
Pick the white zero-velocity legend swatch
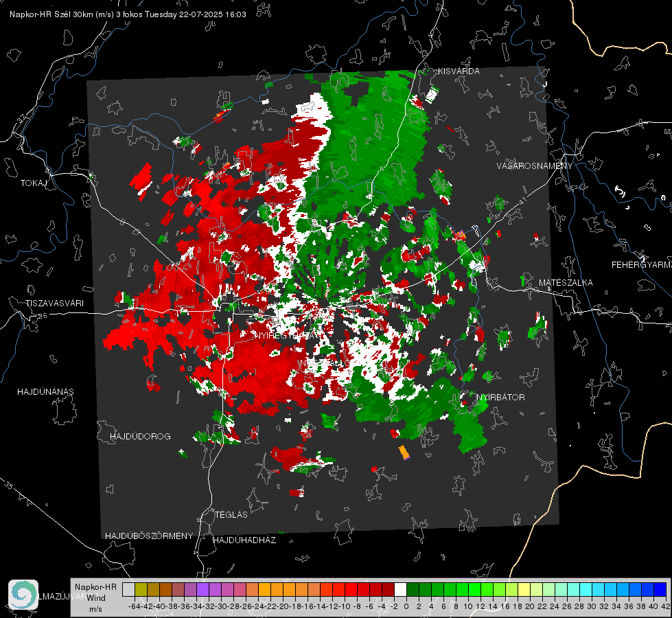point(400,589)
